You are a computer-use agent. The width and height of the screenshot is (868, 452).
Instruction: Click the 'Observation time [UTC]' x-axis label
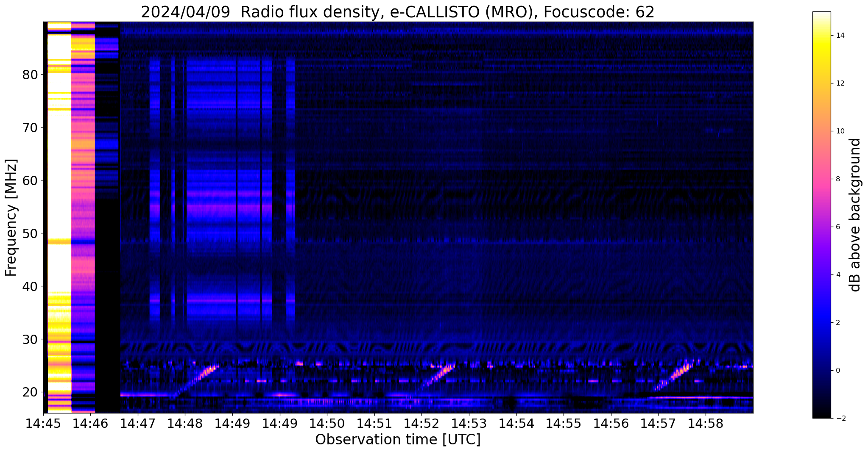click(398, 440)
